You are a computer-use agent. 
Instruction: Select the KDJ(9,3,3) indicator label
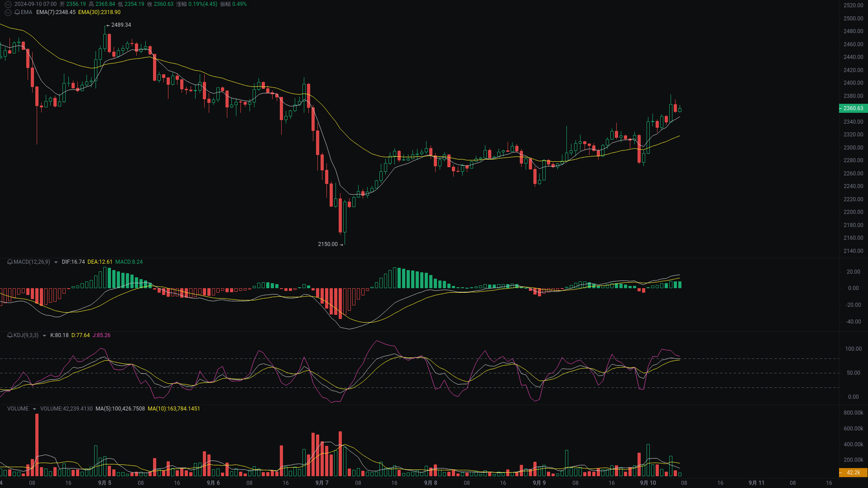click(25, 335)
